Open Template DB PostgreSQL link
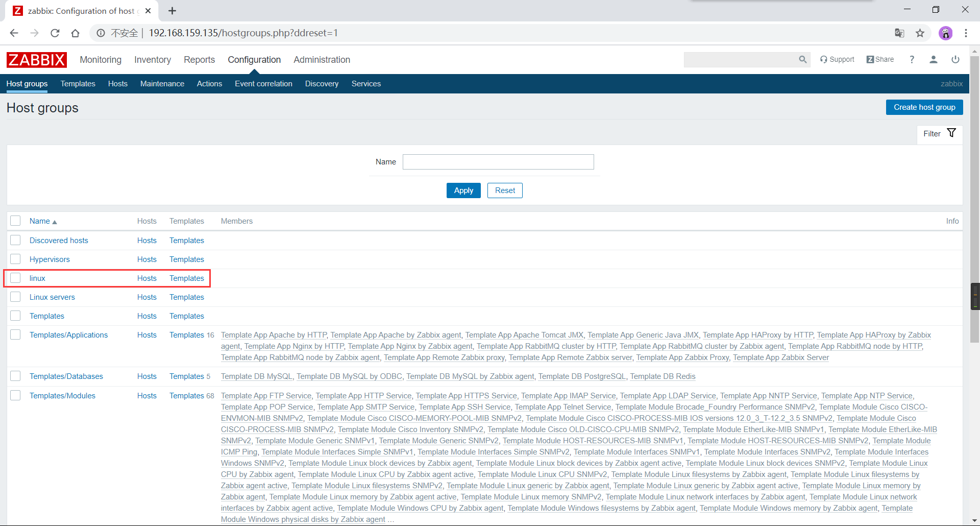Viewport: 980px width, 526px height. tap(582, 376)
